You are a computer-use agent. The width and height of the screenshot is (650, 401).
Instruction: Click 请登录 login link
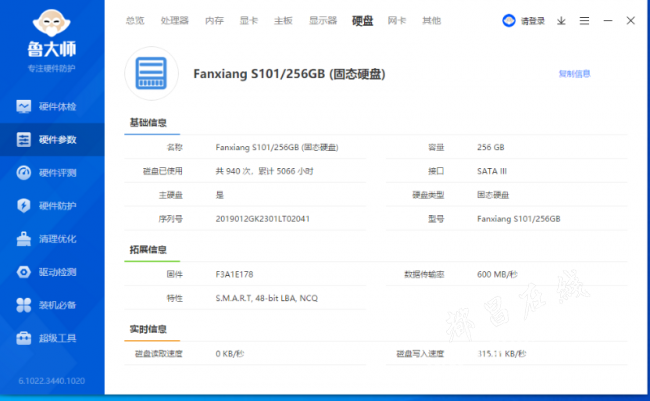click(x=533, y=21)
